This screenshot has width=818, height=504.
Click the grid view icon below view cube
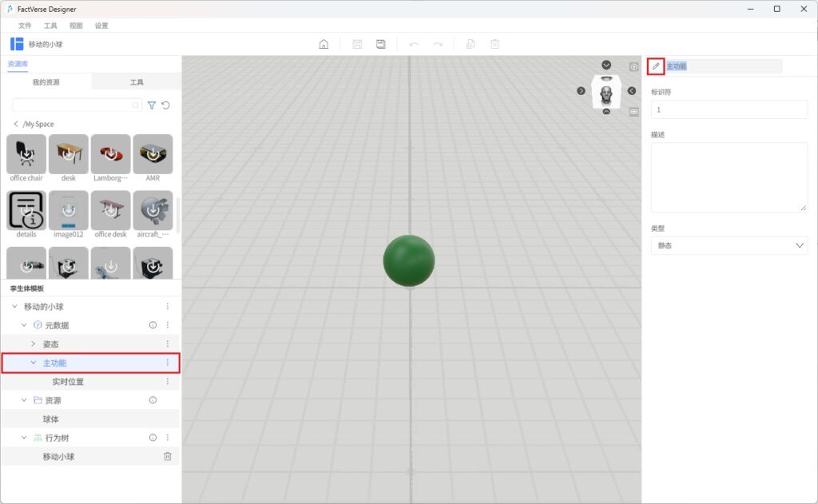click(x=634, y=112)
